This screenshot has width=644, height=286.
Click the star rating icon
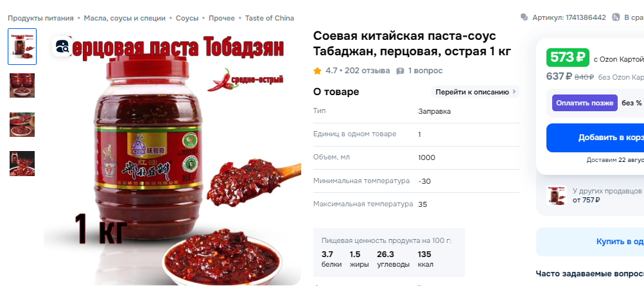tap(317, 71)
